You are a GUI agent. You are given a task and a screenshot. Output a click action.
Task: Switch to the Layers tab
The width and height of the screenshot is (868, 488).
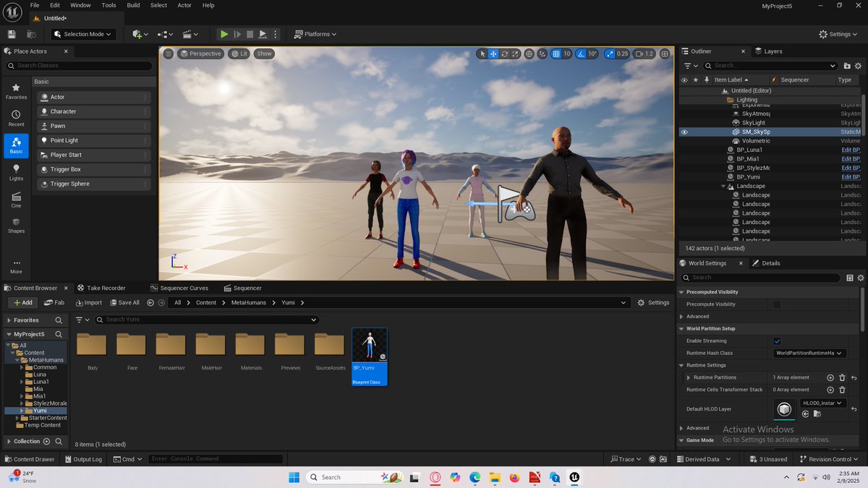[768, 51]
